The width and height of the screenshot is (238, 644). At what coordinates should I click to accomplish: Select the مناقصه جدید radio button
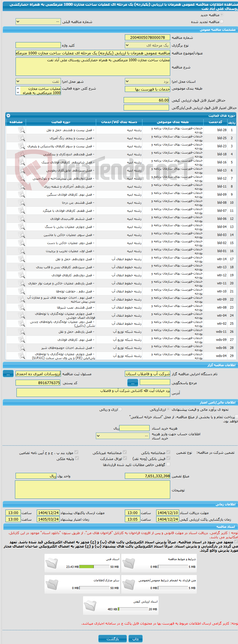pos(222,15)
